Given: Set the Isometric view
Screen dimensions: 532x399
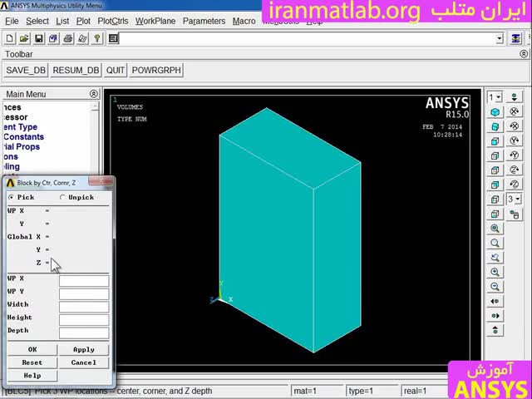Looking at the screenshot, I should [495, 112].
